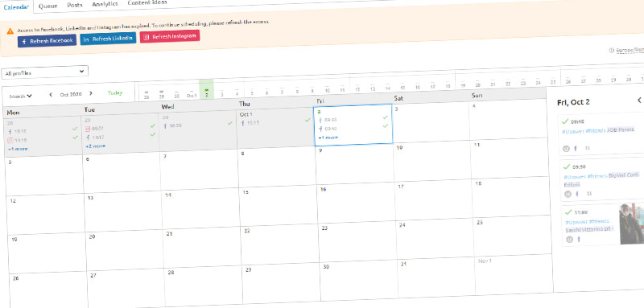This screenshot has width=644, height=308.
Task: Click the info icon on the 09:48 card
Action: tap(567, 149)
